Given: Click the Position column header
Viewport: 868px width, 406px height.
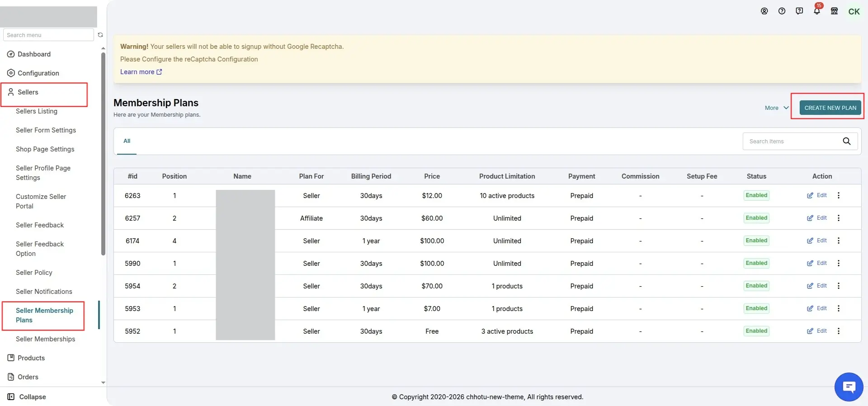Looking at the screenshot, I should point(175,176).
